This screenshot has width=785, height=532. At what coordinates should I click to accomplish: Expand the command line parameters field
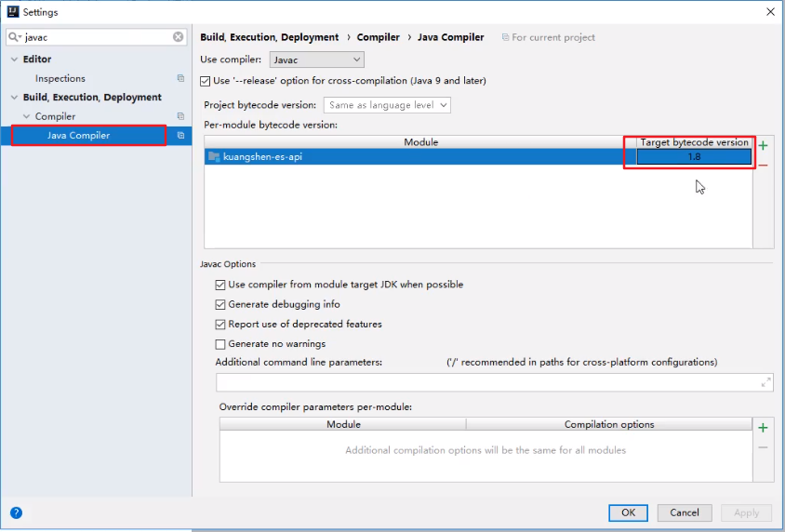(x=765, y=382)
